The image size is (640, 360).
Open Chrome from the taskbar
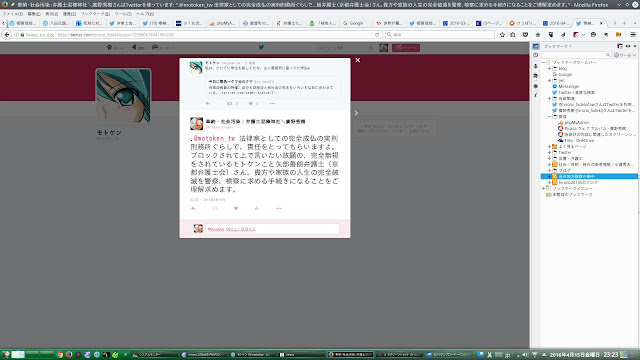60,355
